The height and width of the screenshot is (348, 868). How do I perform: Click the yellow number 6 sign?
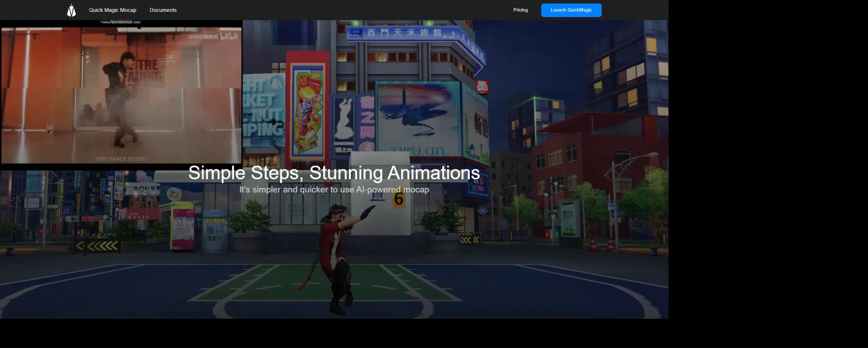[398, 199]
